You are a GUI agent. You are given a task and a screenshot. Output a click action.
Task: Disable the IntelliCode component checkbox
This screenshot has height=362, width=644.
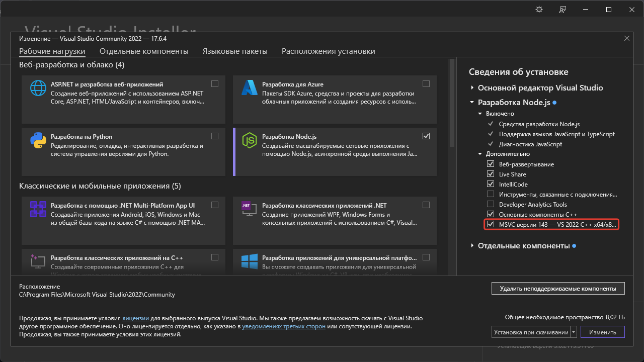click(x=491, y=184)
